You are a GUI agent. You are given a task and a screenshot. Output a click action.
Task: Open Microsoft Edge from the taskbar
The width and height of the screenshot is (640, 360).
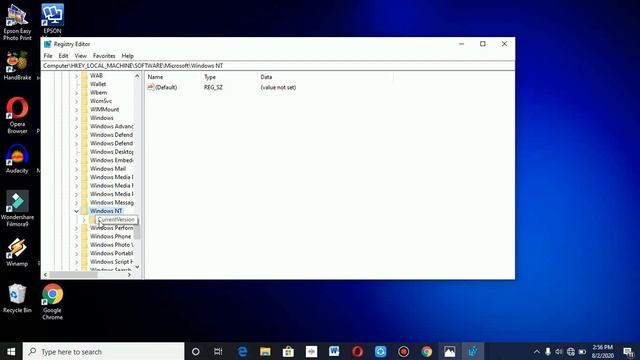242,351
